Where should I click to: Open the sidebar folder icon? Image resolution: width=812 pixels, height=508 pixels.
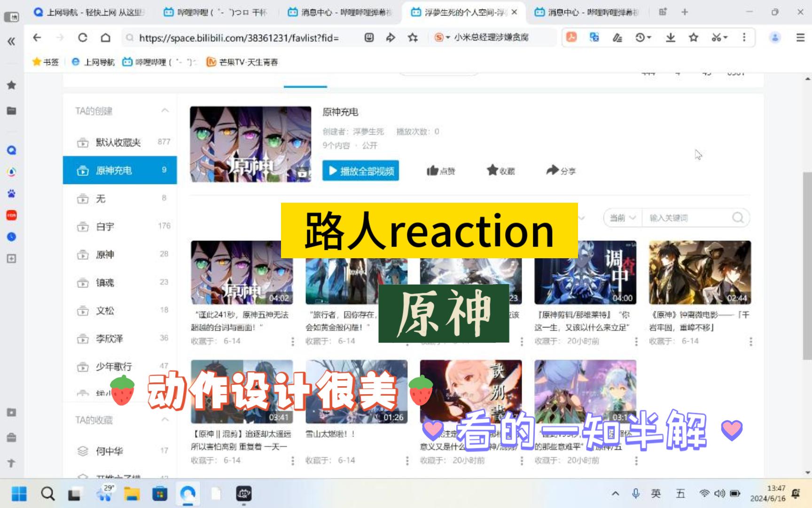pyautogui.click(x=11, y=111)
